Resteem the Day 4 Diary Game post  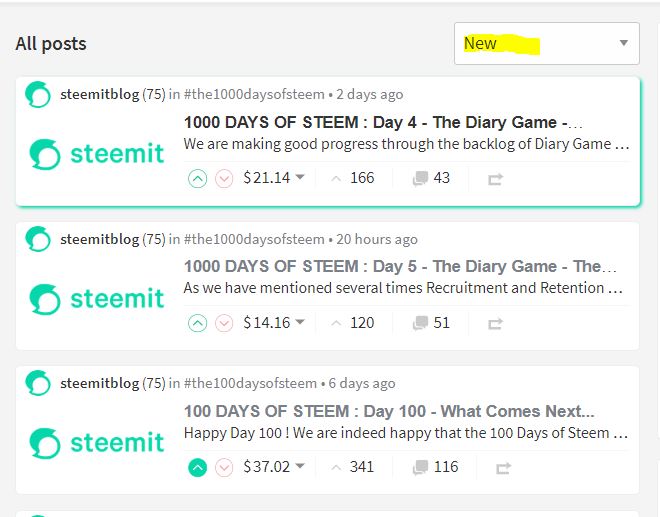click(495, 179)
